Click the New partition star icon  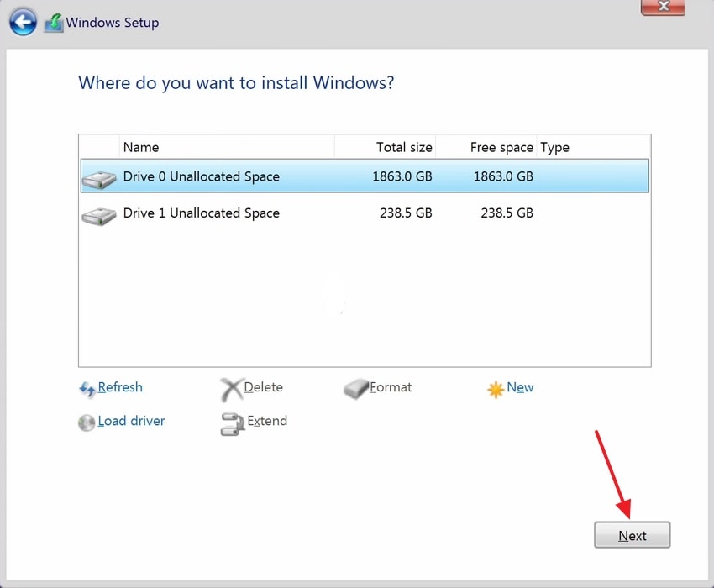[x=495, y=388]
